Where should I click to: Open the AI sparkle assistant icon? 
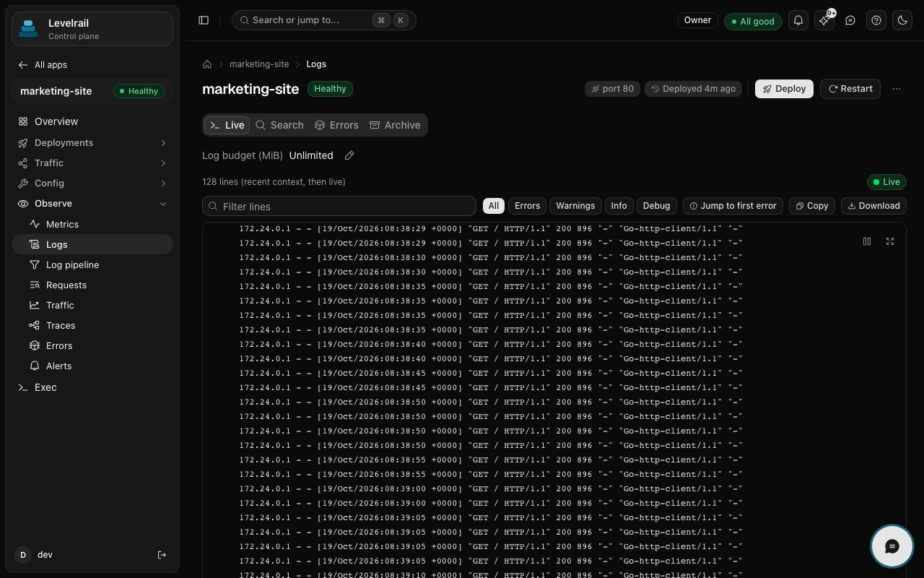824,20
